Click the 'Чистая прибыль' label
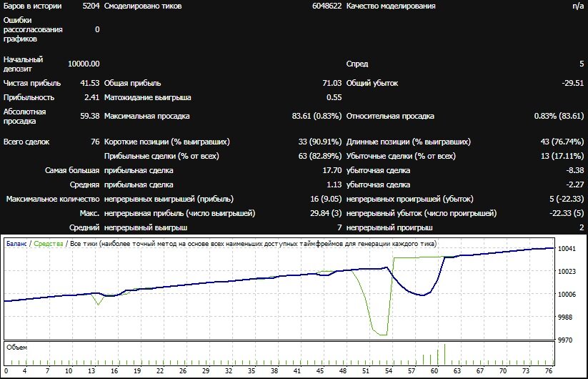 pyautogui.click(x=32, y=83)
